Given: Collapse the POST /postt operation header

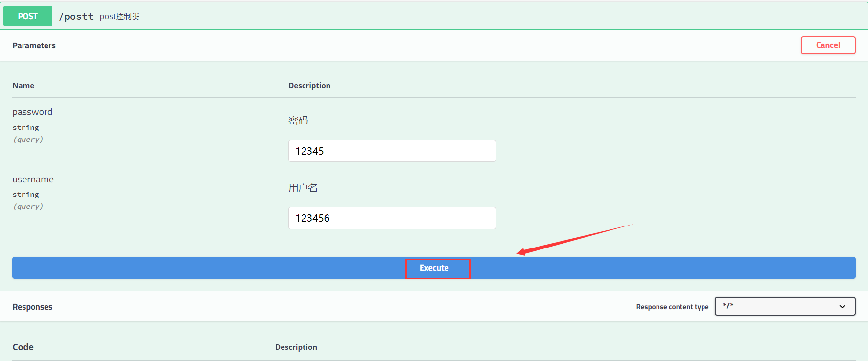Looking at the screenshot, I should coord(434,16).
